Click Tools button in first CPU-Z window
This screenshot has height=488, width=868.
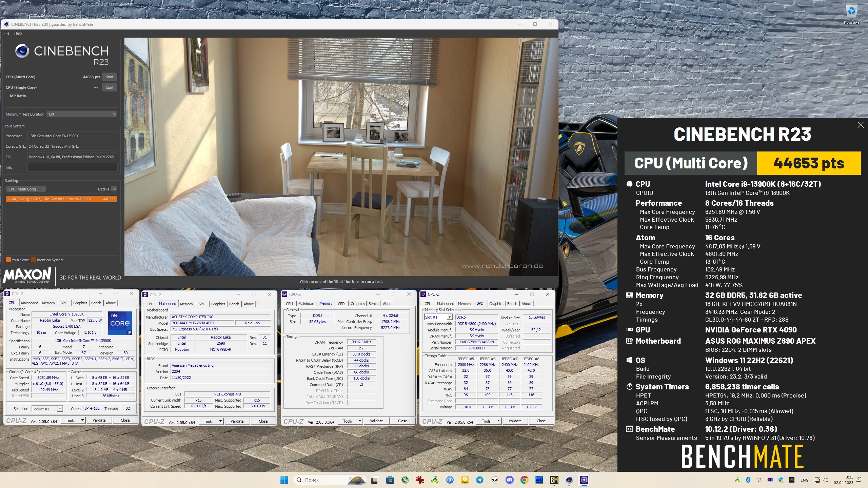click(70, 421)
